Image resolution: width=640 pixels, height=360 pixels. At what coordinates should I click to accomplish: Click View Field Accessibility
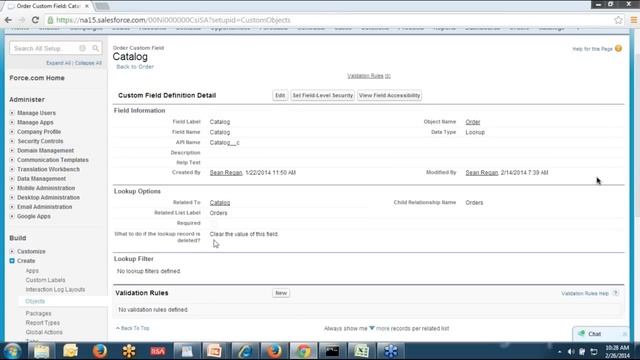(x=389, y=96)
